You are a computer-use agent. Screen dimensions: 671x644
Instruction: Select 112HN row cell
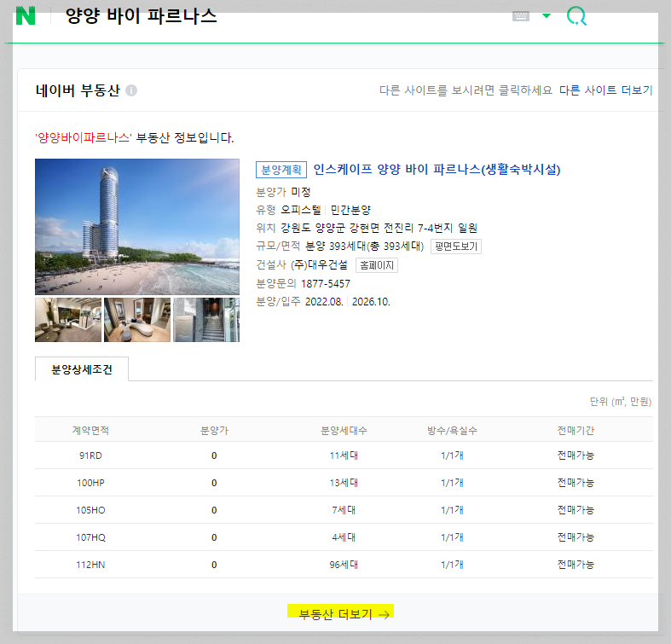pos(90,565)
